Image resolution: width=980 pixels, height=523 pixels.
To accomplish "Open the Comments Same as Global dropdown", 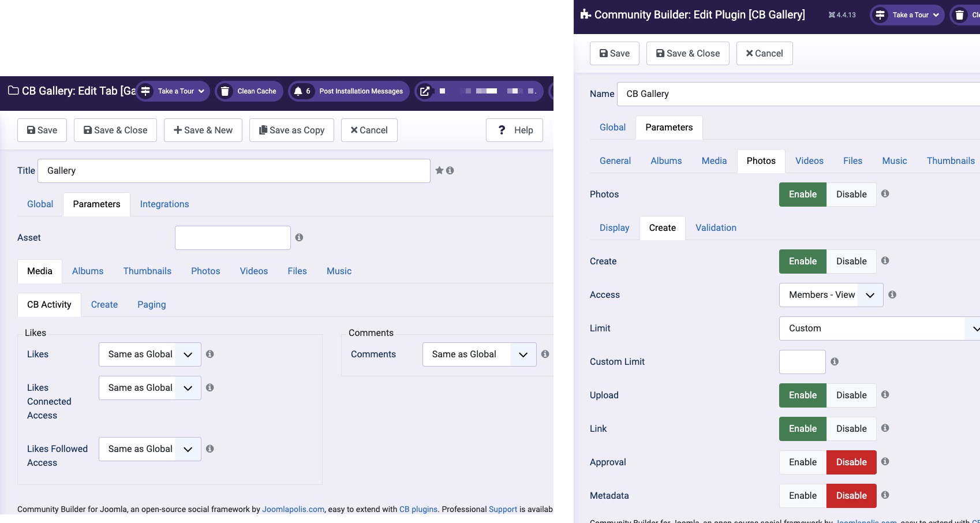I will click(479, 354).
